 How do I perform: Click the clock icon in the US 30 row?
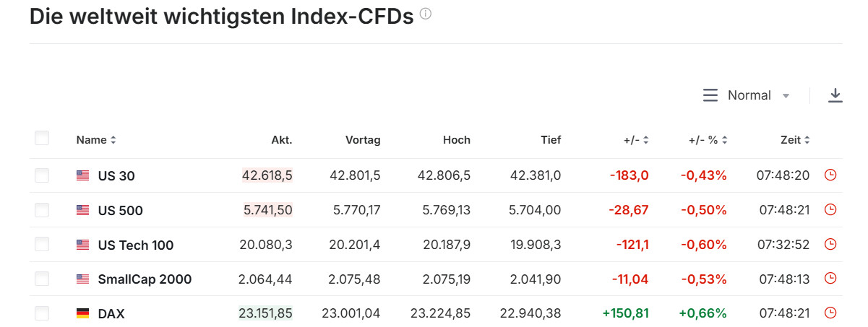(830, 175)
